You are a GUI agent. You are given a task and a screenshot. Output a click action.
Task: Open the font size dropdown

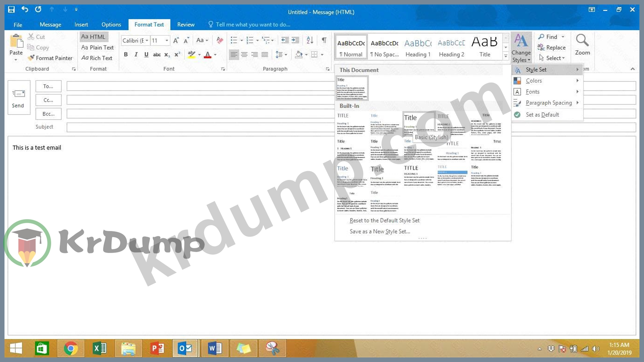pyautogui.click(x=167, y=41)
